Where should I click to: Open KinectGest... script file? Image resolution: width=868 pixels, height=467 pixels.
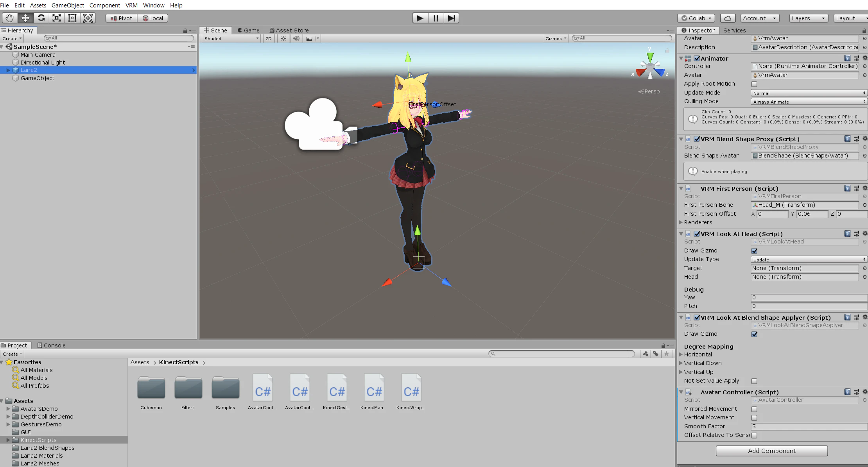click(337, 392)
